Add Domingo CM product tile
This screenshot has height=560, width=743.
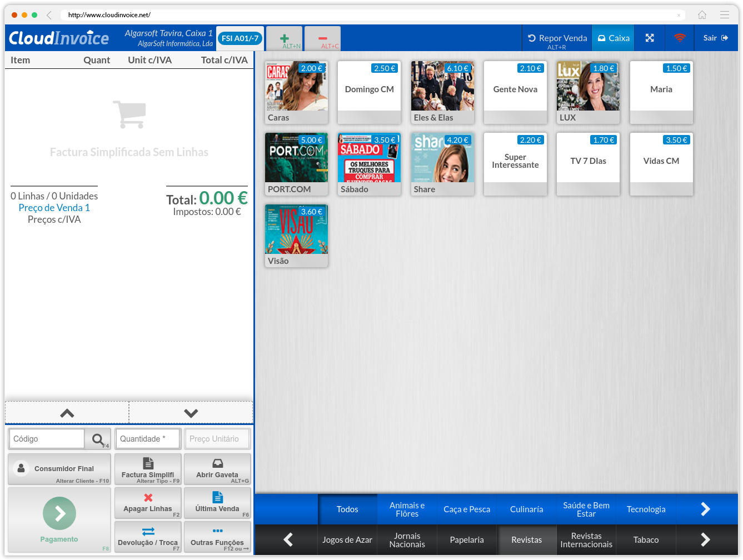click(369, 92)
